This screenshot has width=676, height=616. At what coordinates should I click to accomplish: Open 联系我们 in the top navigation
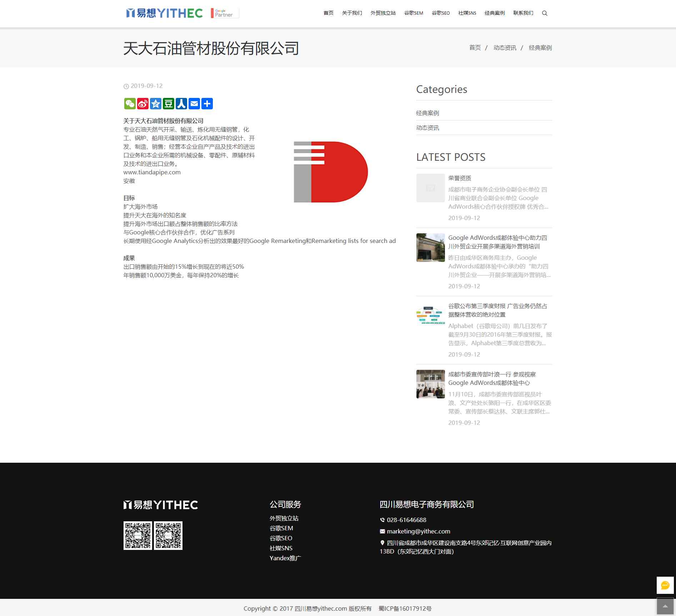pyautogui.click(x=523, y=13)
